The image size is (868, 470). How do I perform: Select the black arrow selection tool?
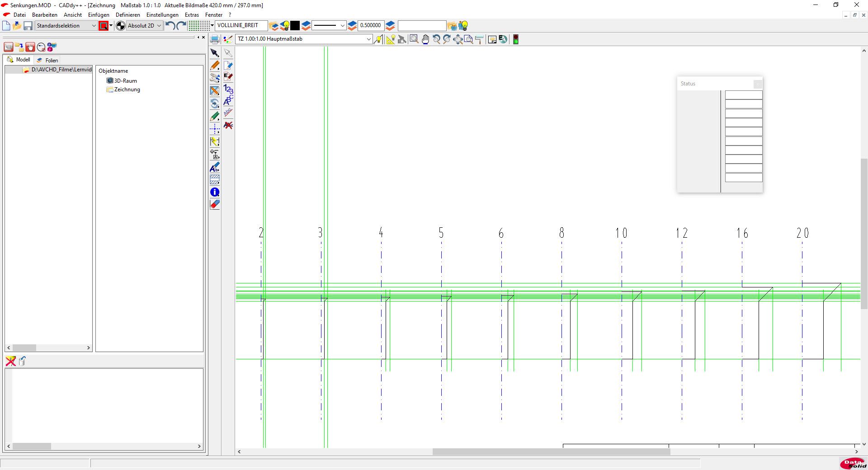pyautogui.click(x=215, y=53)
